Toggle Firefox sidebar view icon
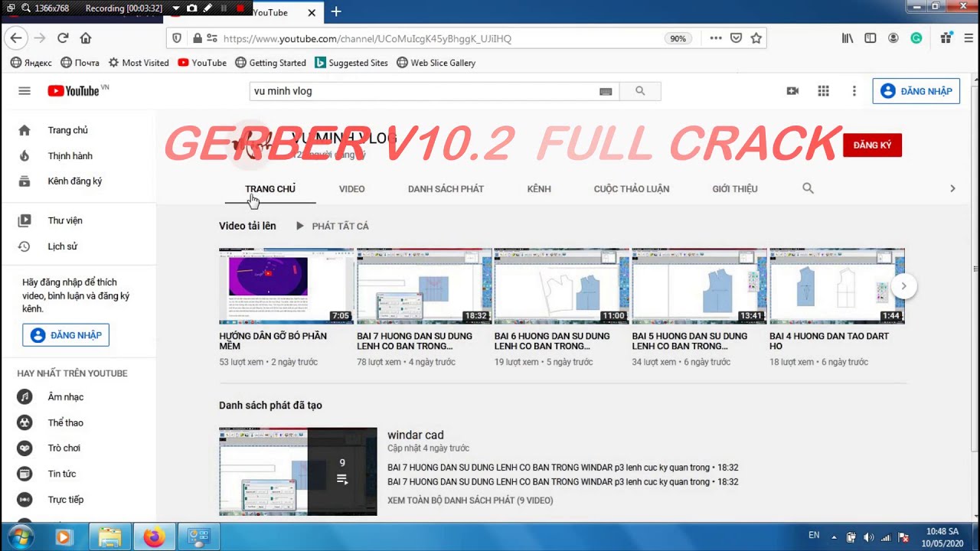 (x=871, y=38)
